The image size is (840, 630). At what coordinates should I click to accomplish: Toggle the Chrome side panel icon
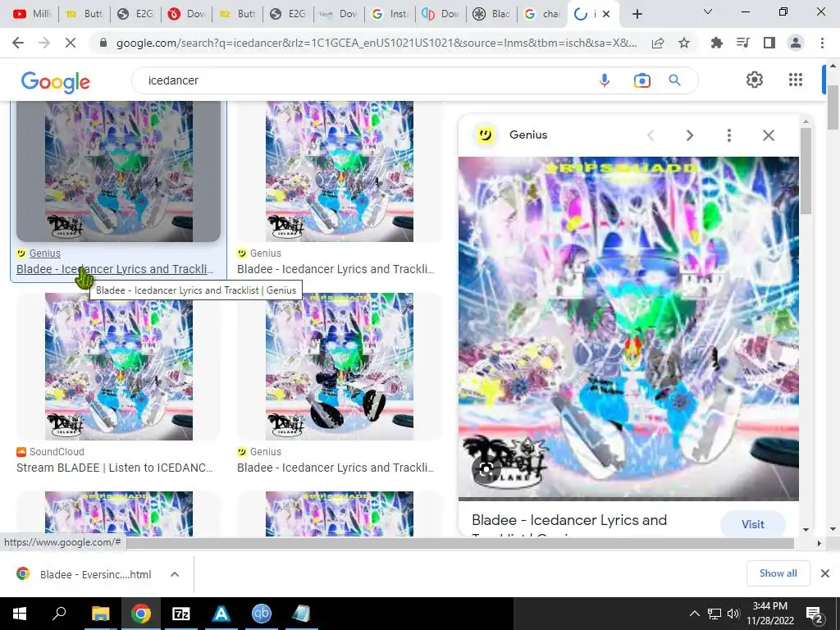[769, 43]
